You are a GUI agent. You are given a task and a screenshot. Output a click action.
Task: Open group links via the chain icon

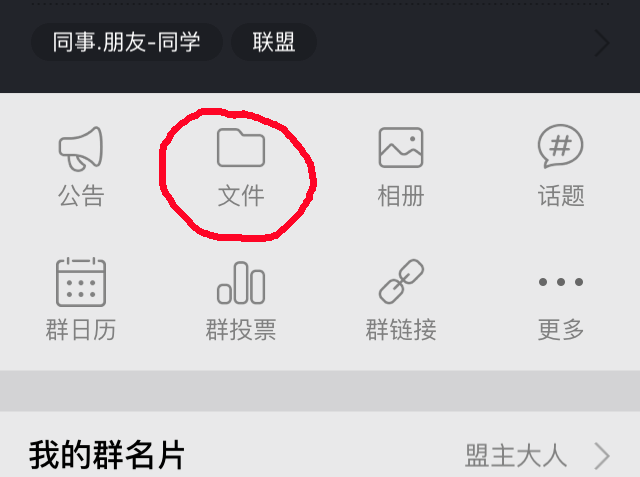pos(401,282)
